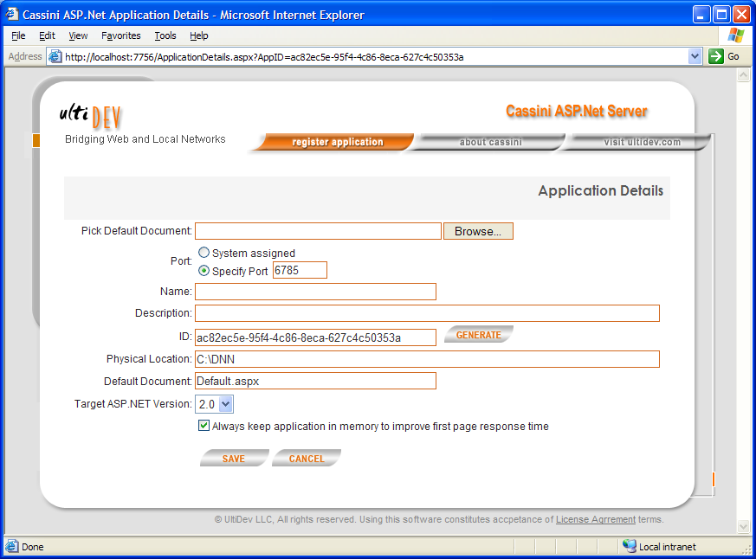The height and width of the screenshot is (559, 756).
Task: Click the SAVE button
Action: point(234,459)
